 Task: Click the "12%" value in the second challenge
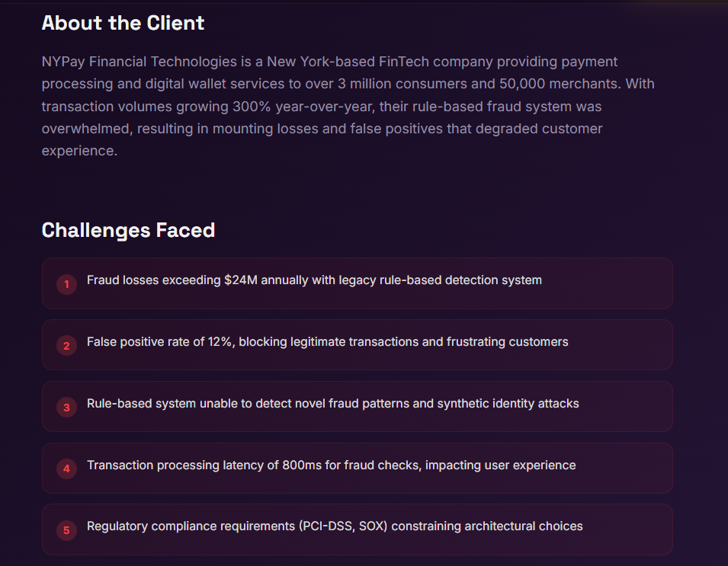pyautogui.click(x=220, y=342)
